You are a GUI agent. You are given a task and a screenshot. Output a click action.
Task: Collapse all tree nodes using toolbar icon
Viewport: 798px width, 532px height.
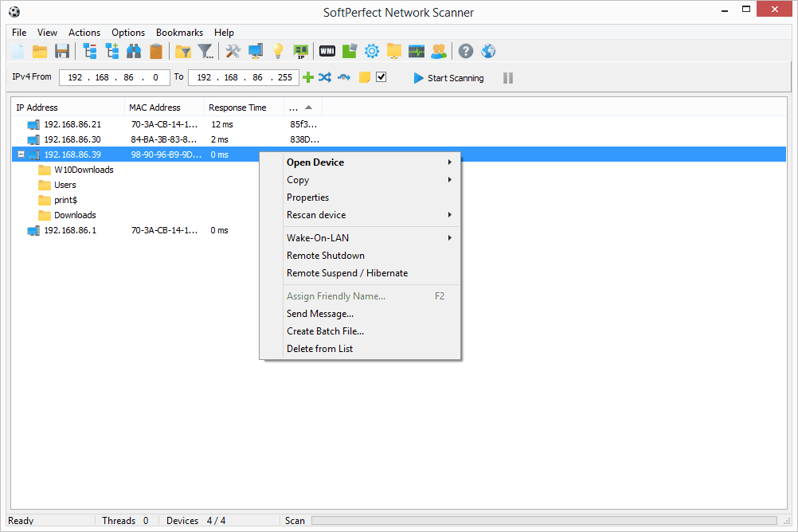pyautogui.click(x=90, y=51)
